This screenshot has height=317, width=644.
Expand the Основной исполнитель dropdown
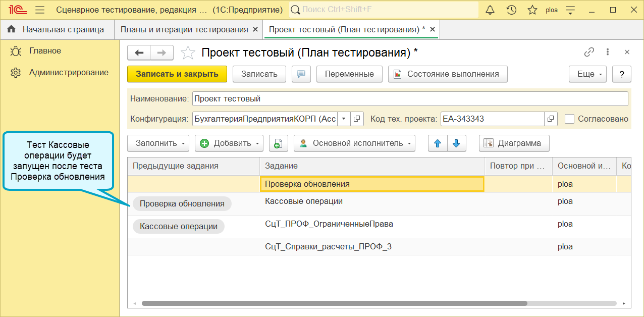(354, 143)
